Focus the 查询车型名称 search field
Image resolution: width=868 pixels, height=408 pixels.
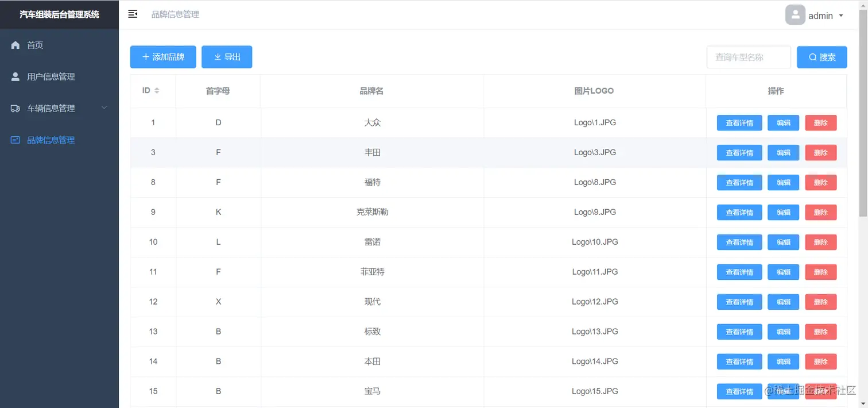pos(749,57)
